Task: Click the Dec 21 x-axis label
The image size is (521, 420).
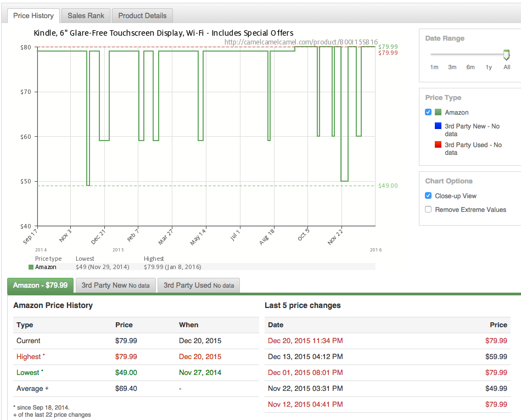Action: coord(98,237)
